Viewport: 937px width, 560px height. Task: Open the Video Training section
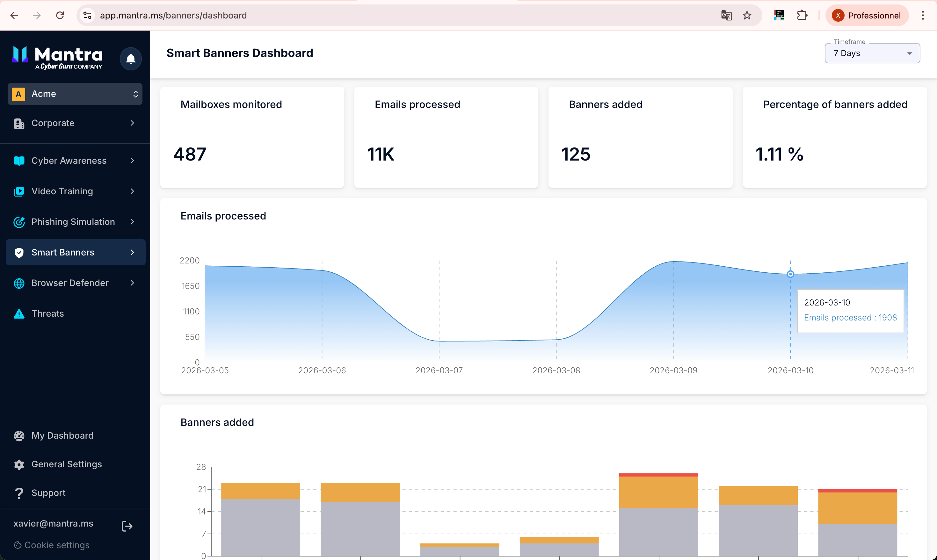point(75,191)
